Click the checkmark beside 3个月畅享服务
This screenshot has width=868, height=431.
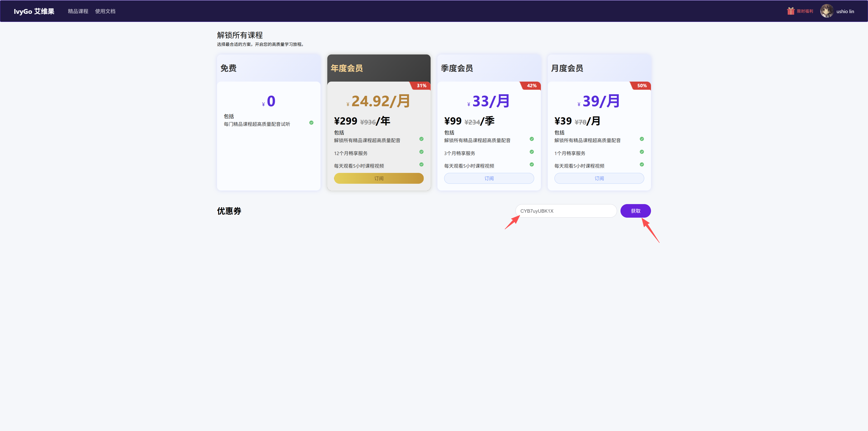click(532, 152)
